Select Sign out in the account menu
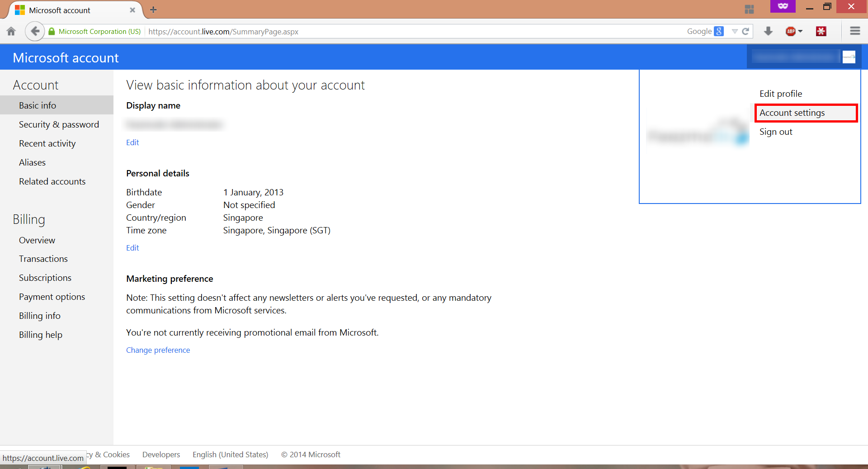Viewport: 868px width, 469px height. click(776, 132)
